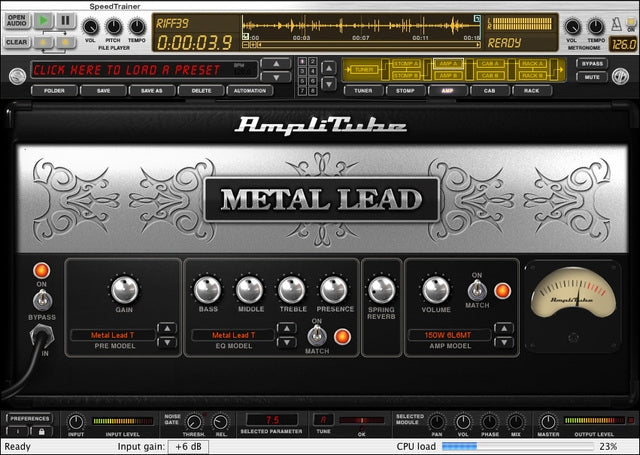This screenshot has width=640, height=455.
Task: Open the AUTOMATION settings
Action: [250, 91]
